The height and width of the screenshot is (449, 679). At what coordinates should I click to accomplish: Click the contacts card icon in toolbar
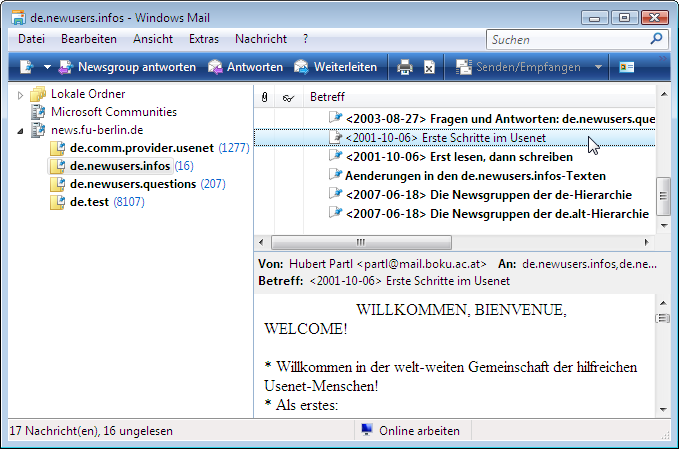pos(627,67)
